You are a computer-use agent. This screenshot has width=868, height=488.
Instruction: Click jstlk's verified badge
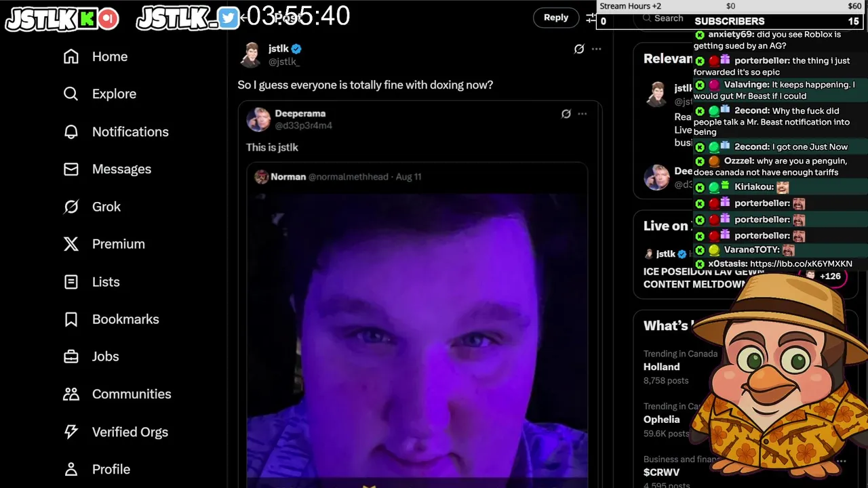pyautogui.click(x=296, y=49)
